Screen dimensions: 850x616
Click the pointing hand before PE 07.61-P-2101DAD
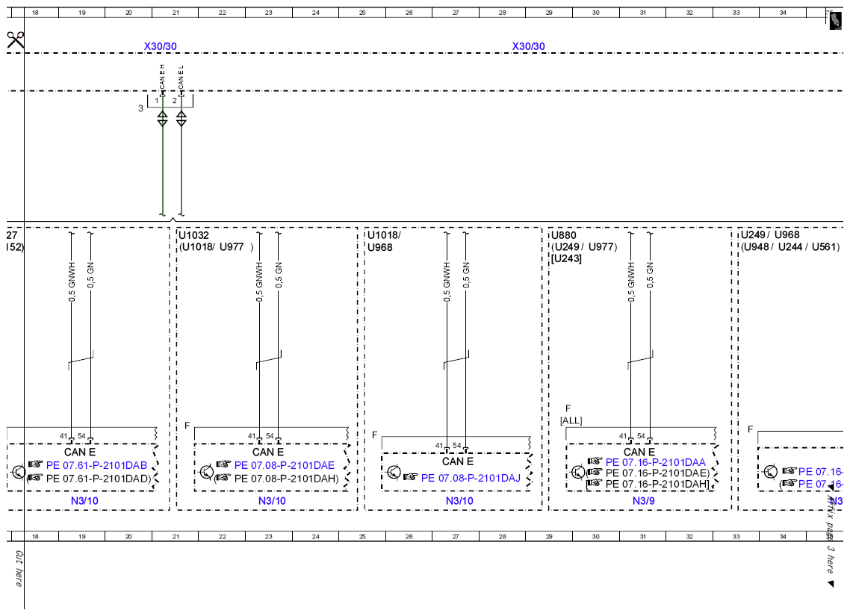tap(36, 478)
